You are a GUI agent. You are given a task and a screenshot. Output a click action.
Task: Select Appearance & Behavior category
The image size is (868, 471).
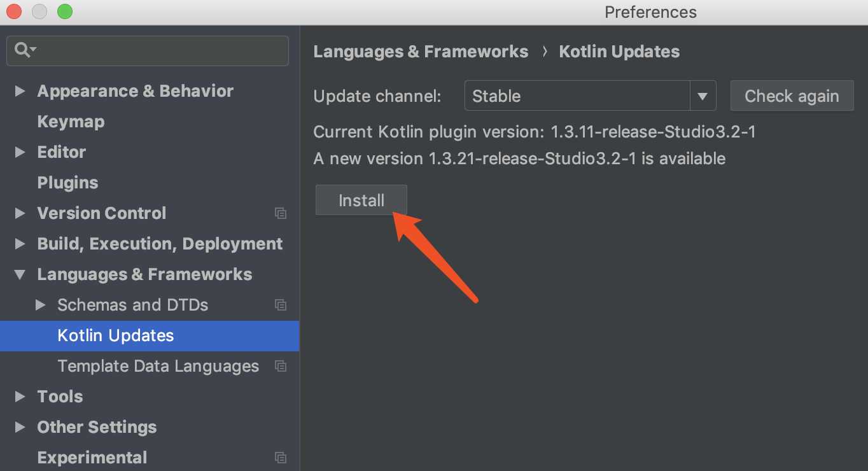click(x=135, y=91)
